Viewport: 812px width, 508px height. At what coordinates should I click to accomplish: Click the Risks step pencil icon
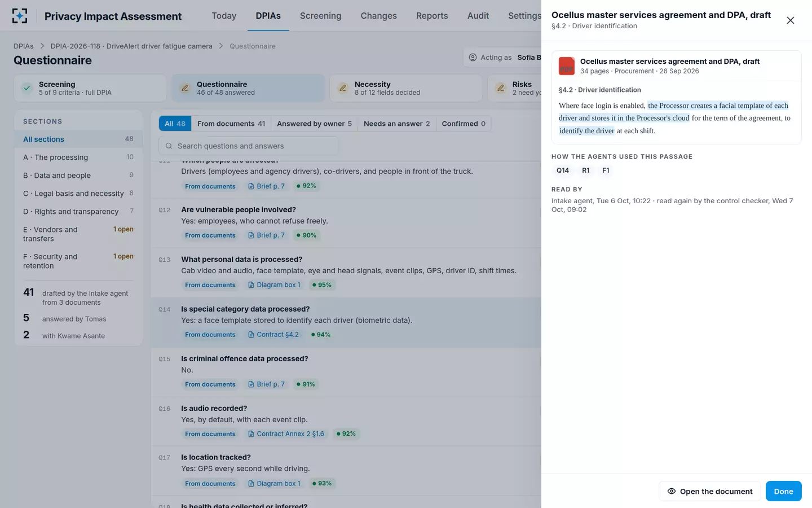pyautogui.click(x=501, y=88)
